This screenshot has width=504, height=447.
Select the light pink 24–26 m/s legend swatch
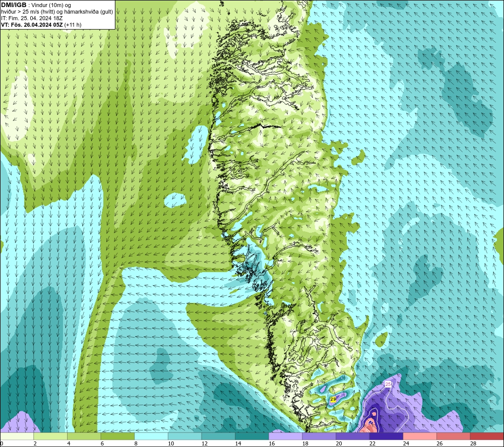click(420, 436)
